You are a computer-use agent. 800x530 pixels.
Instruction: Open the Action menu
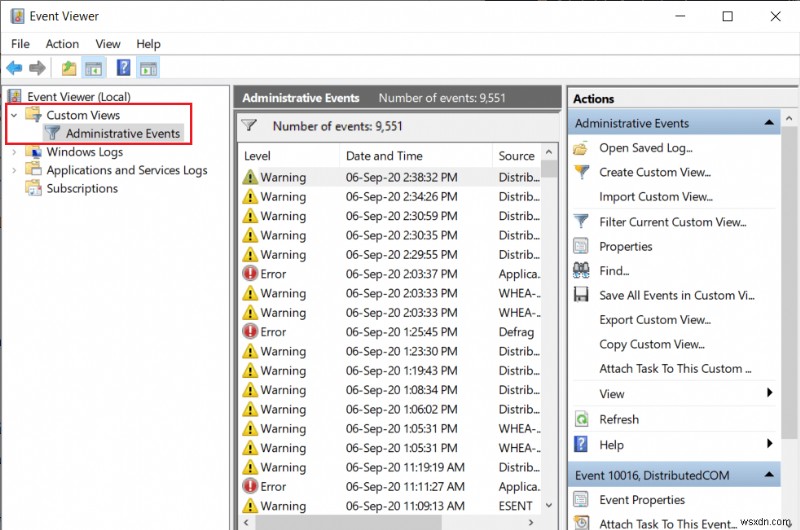click(62, 44)
